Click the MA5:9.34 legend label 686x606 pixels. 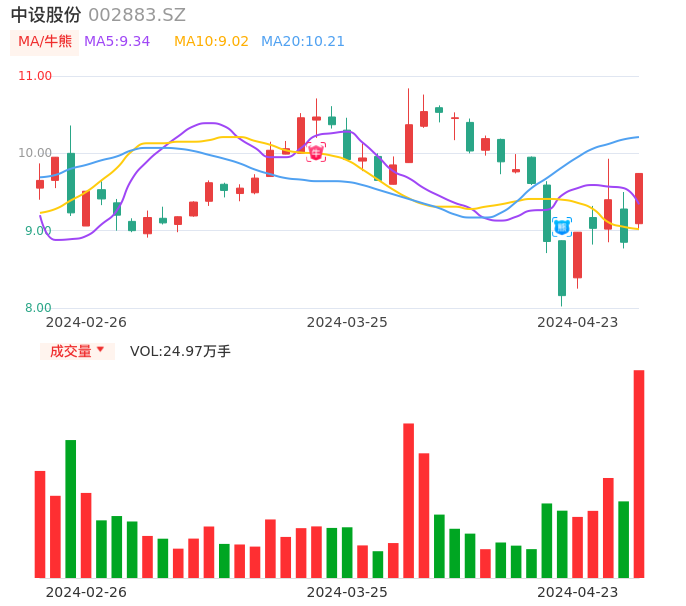pos(117,42)
